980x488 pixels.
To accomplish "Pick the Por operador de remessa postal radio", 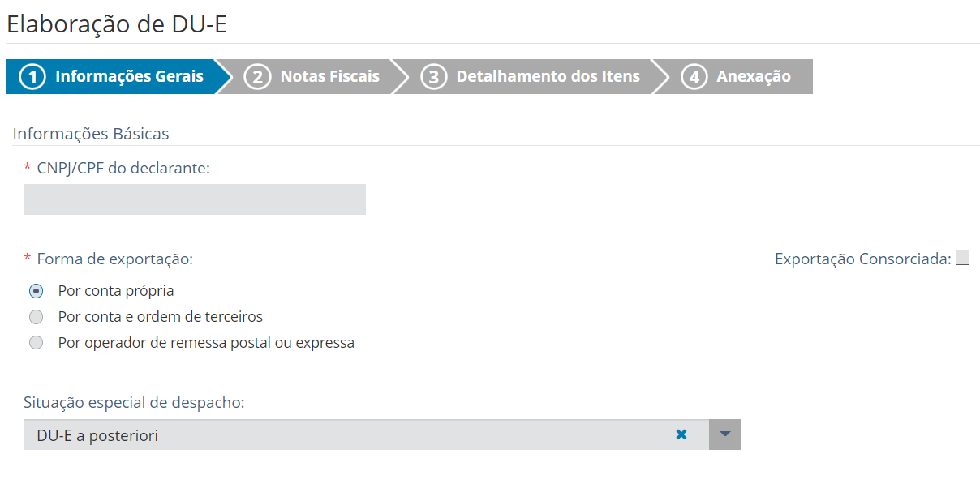I will (36, 343).
